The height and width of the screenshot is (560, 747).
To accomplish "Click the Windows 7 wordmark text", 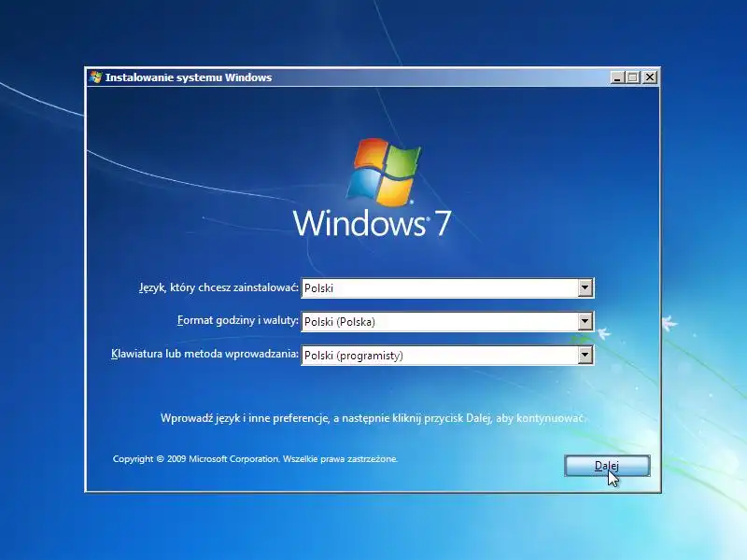I will click(x=372, y=223).
